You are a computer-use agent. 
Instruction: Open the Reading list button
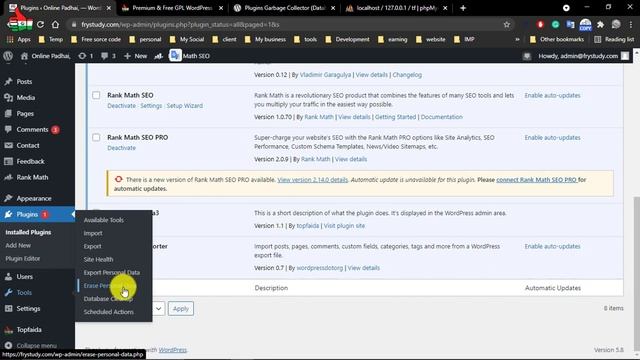[614, 40]
